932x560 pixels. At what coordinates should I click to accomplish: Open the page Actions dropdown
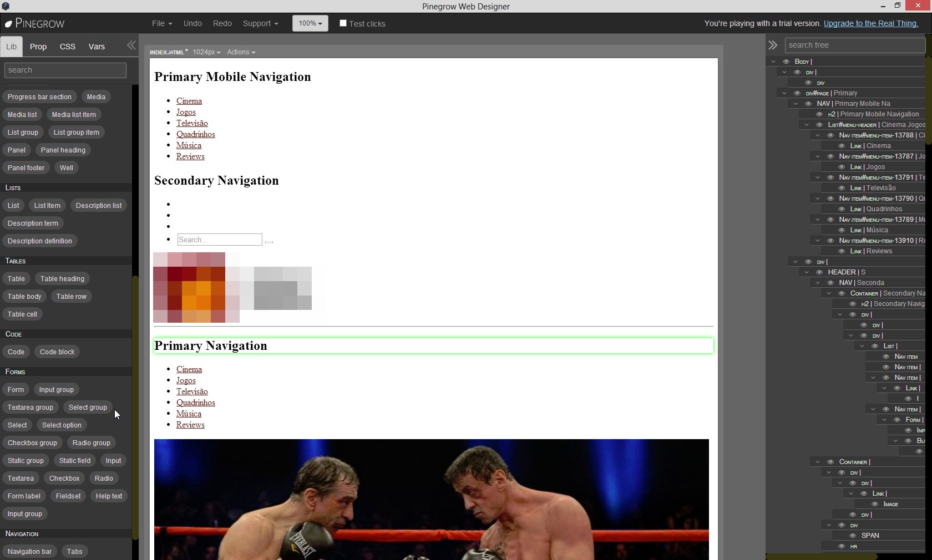241,52
